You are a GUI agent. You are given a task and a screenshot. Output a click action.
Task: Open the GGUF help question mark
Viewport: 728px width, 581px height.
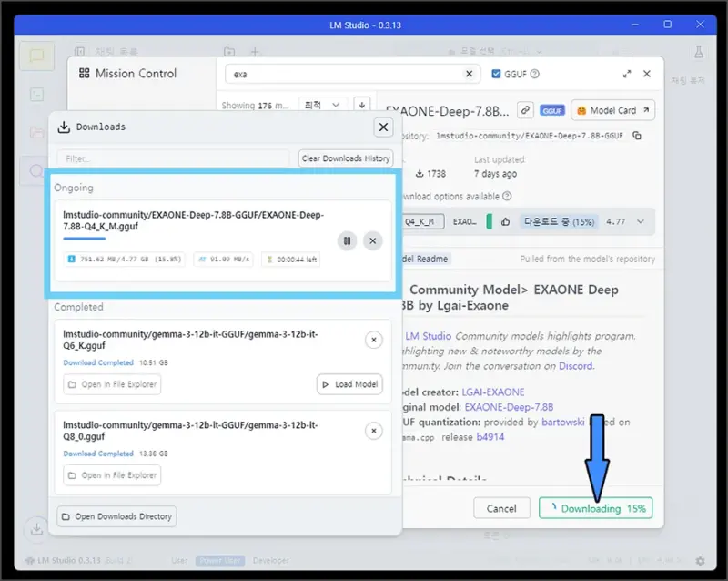click(x=535, y=74)
